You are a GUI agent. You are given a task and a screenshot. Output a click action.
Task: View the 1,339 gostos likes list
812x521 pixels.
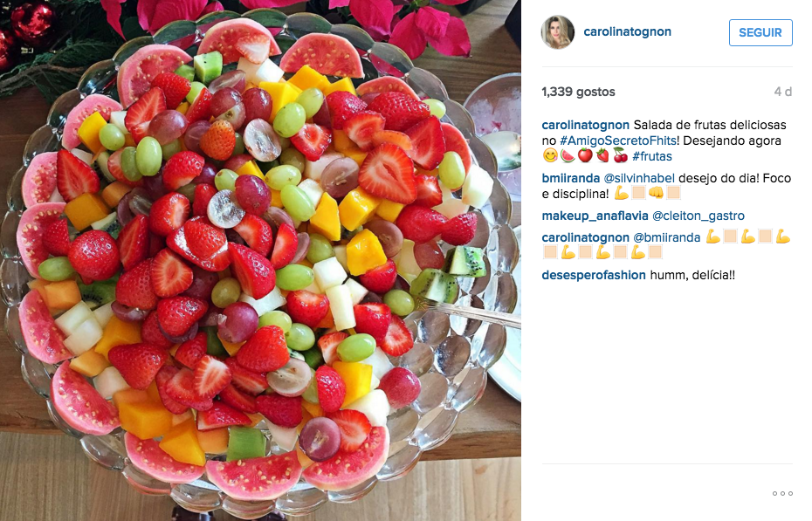[579, 92]
